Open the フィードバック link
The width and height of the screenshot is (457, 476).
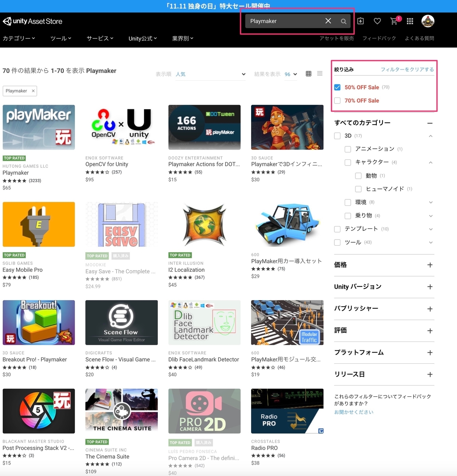(x=379, y=38)
